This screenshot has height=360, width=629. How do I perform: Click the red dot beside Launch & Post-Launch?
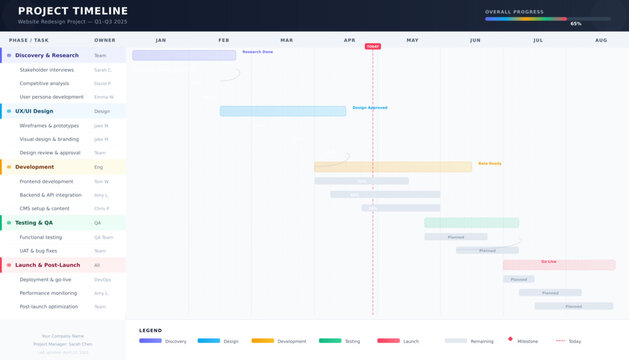(9, 265)
